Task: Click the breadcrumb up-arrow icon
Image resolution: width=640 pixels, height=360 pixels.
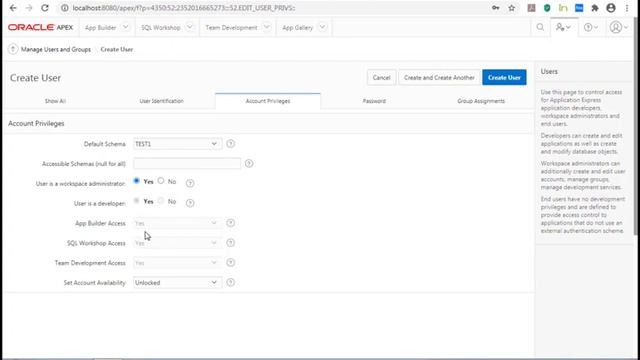Action: 13,49
